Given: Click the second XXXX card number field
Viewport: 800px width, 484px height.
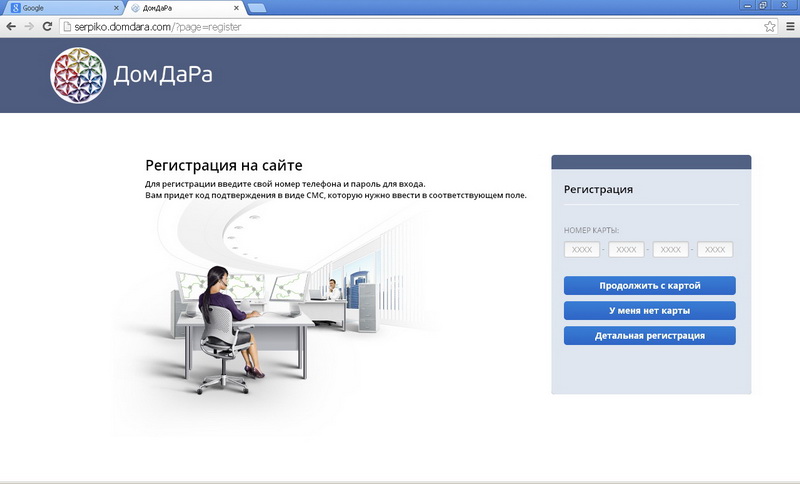Looking at the screenshot, I should pos(626,249).
